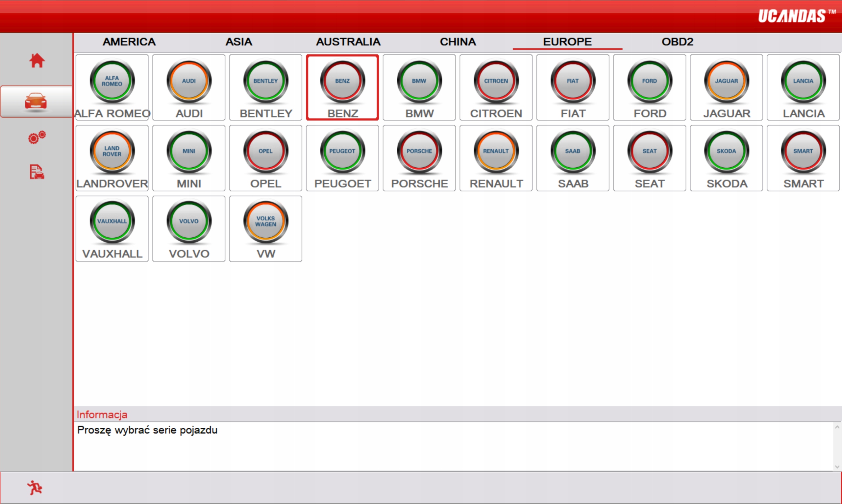Viewport: 842px width, 504px height.
Task: Switch to the ASIA tab
Action: (239, 42)
